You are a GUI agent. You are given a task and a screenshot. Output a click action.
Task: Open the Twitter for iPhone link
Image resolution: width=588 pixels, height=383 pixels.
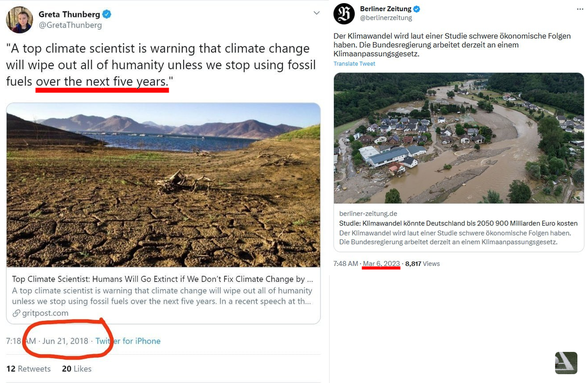[x=128, y=341]
